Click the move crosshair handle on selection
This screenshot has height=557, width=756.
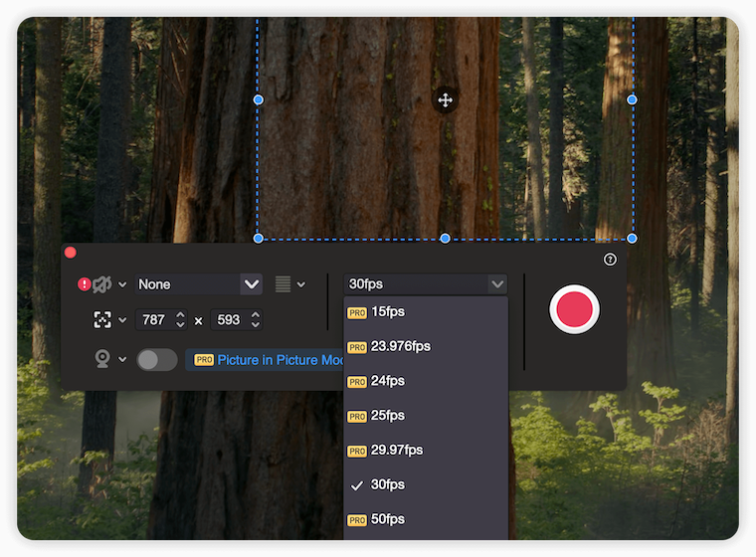(x=445, y=99)
